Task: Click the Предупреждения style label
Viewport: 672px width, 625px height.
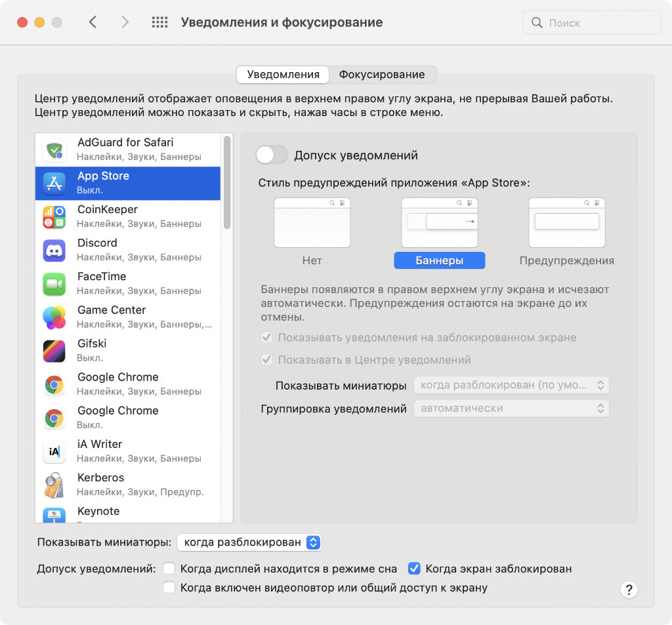Action: (566, 260)
